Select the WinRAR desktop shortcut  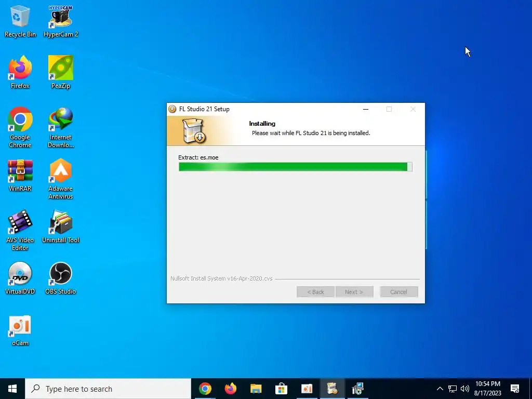[20, 176]
